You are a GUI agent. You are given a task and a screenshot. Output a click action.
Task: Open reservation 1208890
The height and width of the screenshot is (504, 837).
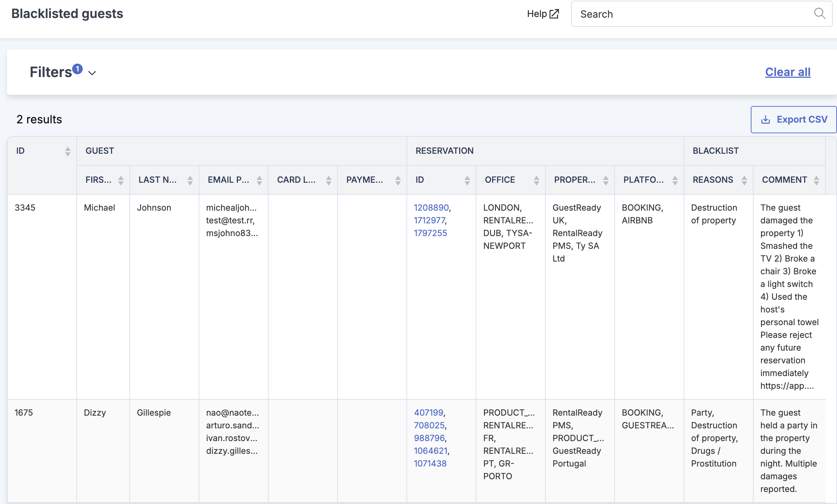click(431, 207)
